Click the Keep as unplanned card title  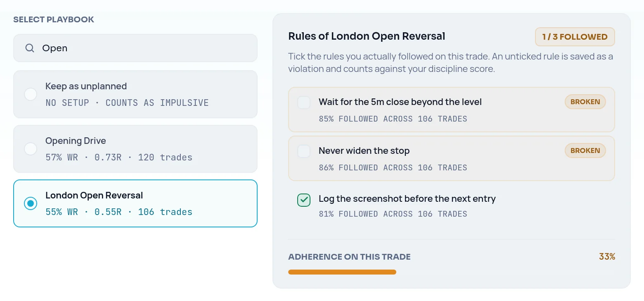(86, 86)
